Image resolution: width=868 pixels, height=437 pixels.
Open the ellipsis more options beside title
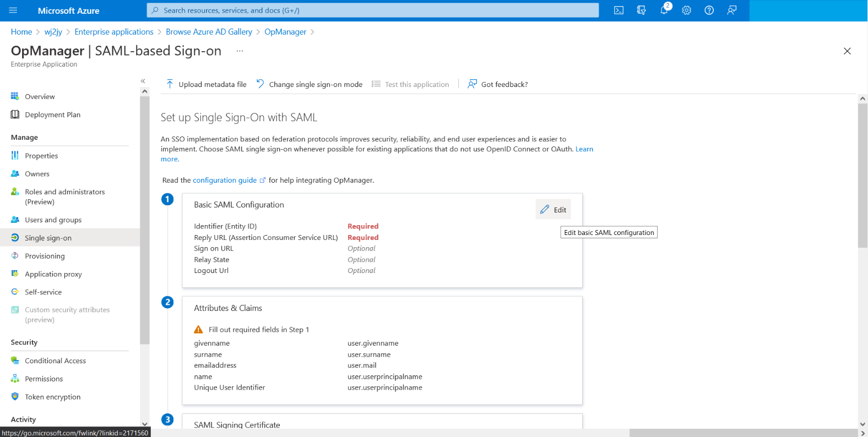tap(240, 51)
